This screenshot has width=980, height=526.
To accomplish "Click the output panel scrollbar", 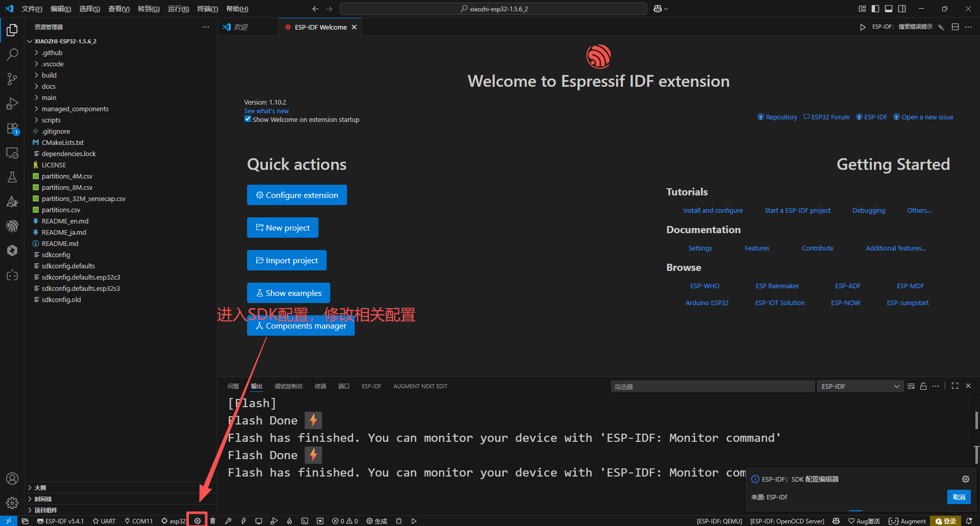I will 976,420.
